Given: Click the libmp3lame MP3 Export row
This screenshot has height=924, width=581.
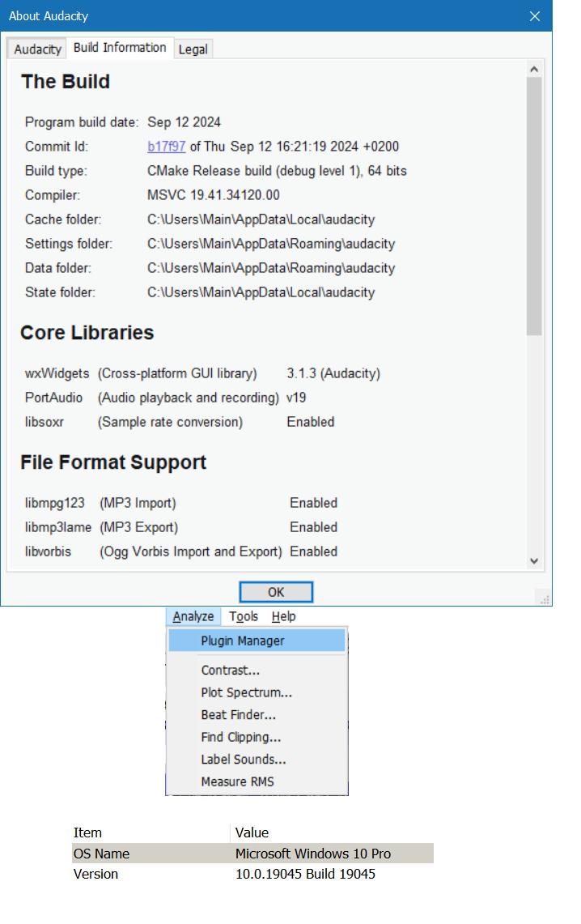Looking at the screenshot, I should point(180,527).
